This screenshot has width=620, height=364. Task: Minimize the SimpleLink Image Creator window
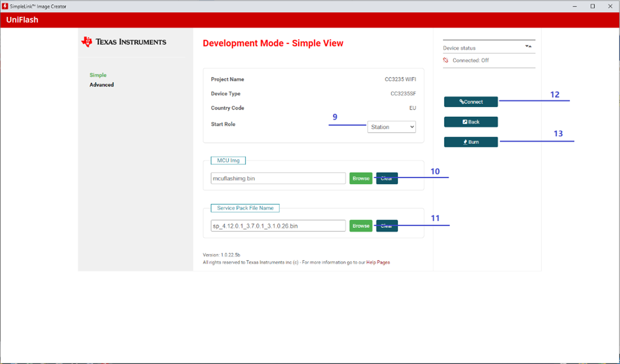click(575, 6)
